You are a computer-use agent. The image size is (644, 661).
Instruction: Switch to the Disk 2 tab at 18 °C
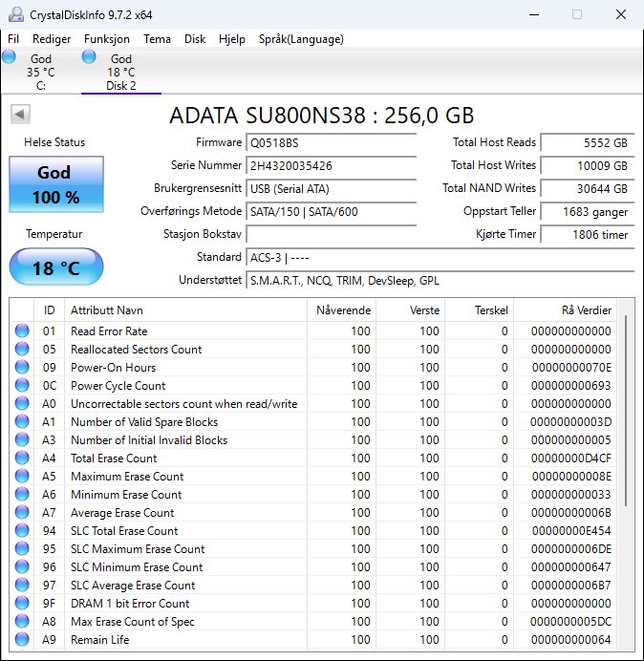tap(121, 72)
